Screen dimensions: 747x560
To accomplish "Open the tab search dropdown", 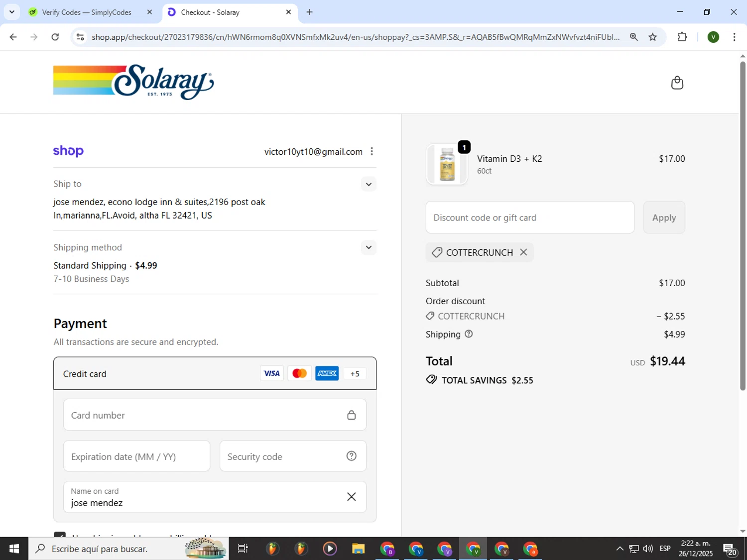I will click(11, 12).
